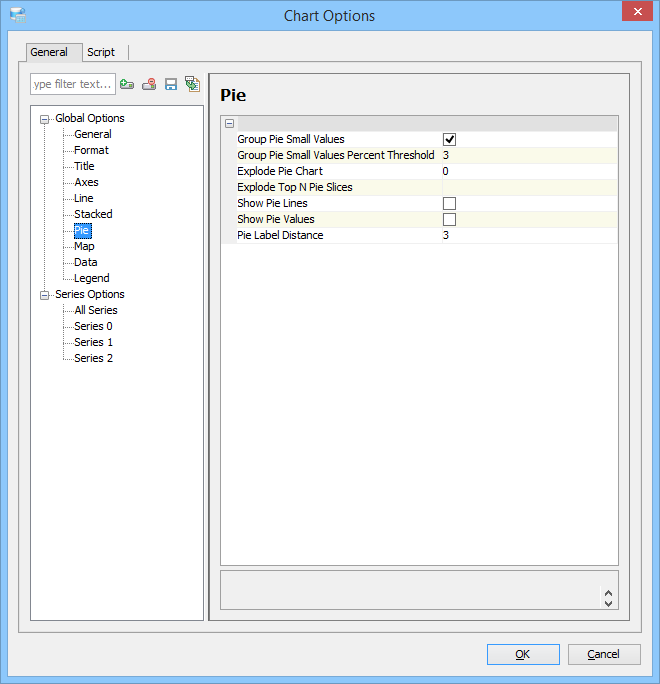Toggle the Group Pie Small Values checkbox

coord(449,140)
